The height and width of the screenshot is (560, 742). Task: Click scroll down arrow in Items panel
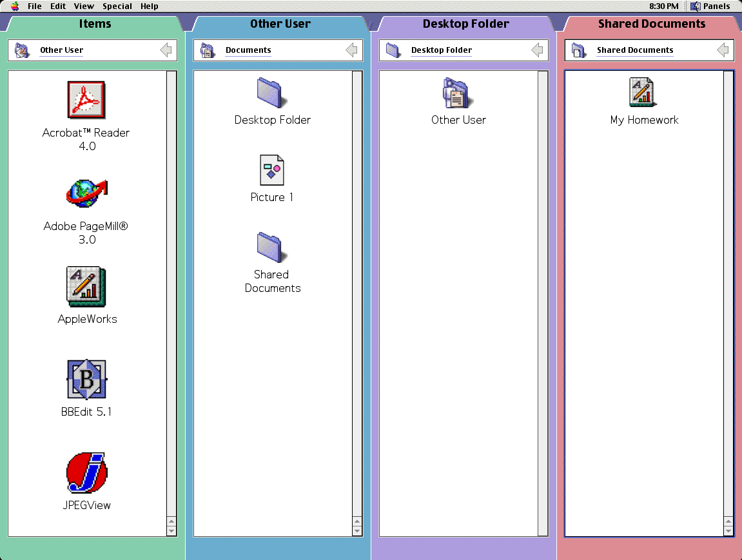click(x=171, y=530)
